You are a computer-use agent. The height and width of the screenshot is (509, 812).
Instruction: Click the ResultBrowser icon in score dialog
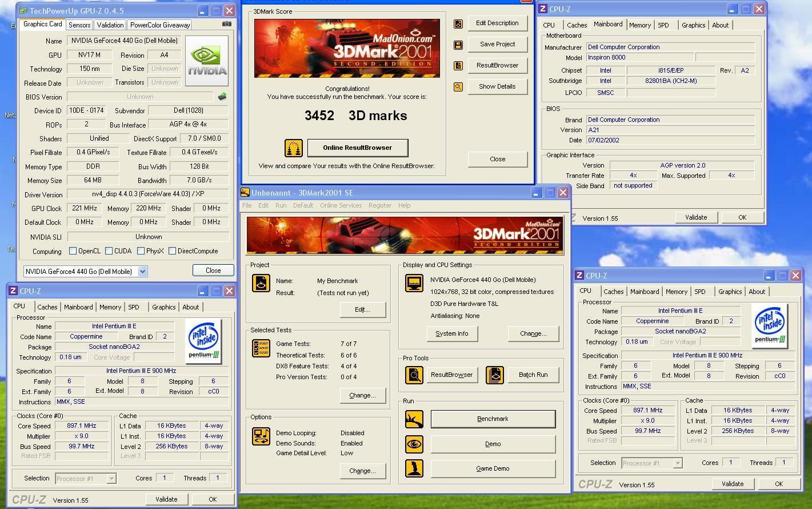click(458, 66)
